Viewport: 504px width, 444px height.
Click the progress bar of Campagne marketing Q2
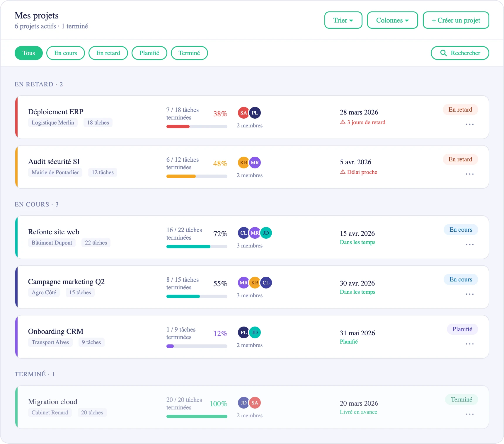tap(197, 296)
